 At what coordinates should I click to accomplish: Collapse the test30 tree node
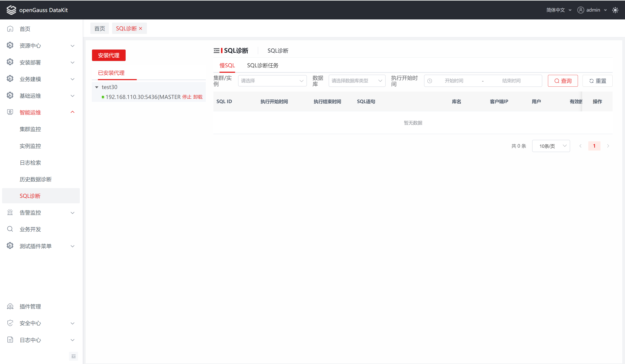[x=97, y=87]
